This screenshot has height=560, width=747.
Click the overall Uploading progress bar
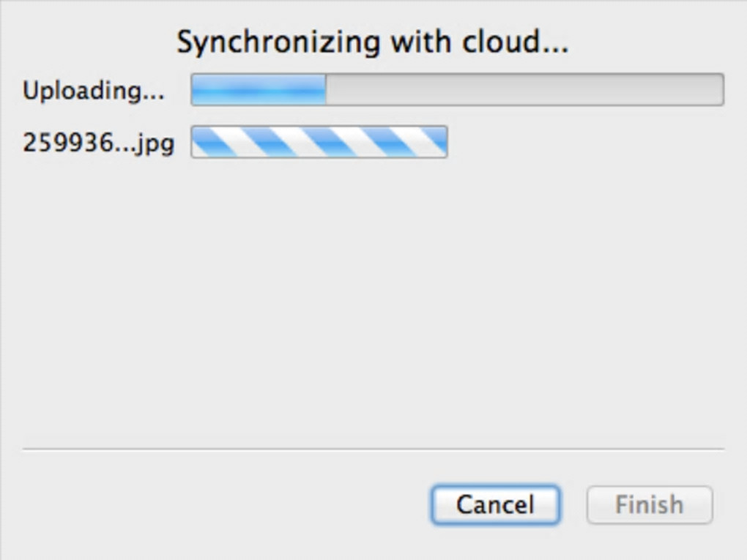pyautogui.click(x=457, y=90)
